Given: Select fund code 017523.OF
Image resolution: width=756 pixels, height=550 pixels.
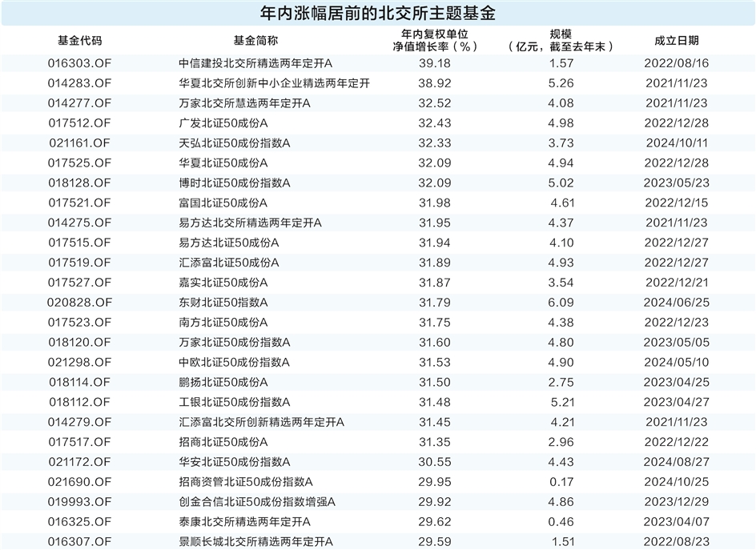Looking at the screenshot, I should [79, 322].
